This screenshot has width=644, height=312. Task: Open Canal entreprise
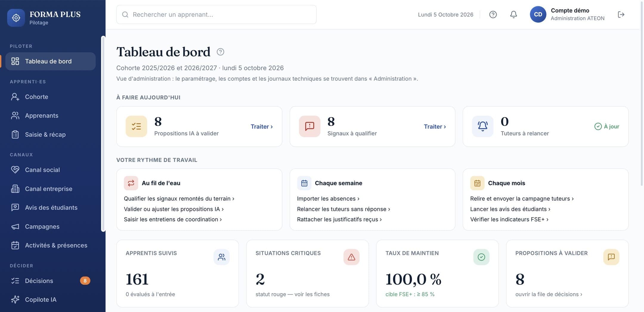coord(50,189)
